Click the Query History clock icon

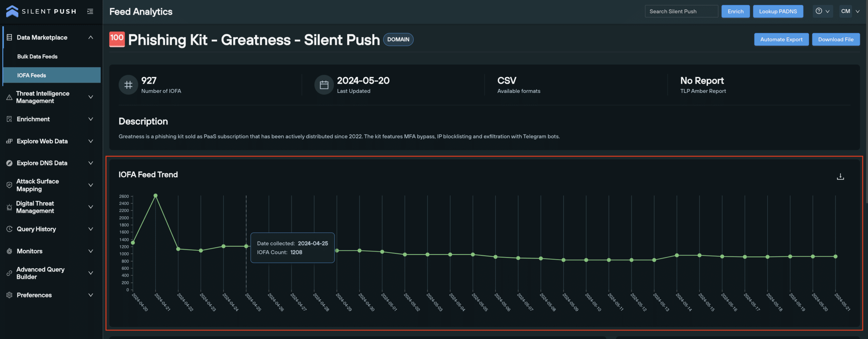(x=9, y=229)
